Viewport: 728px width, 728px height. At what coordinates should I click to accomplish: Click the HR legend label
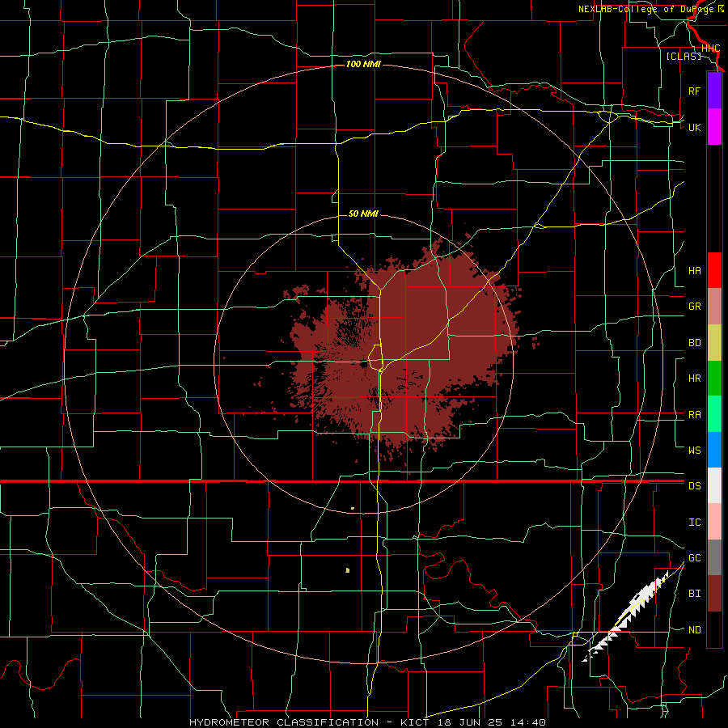click(x=694, y=379)
